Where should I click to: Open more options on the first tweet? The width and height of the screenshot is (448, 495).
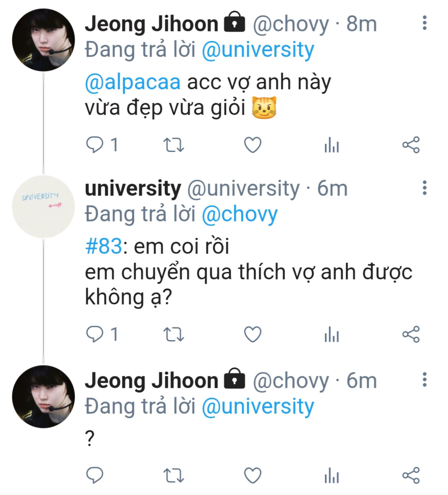pyautogui.click(x=425, y=23)
